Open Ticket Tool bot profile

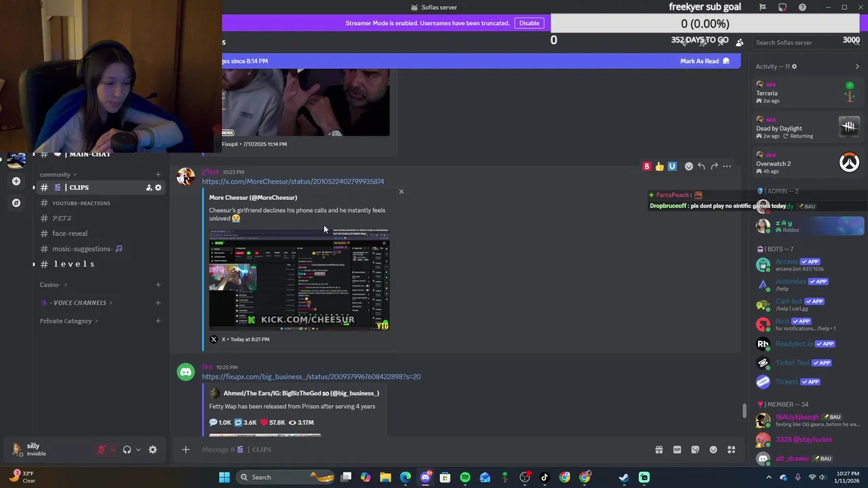pyautogui.click(x=808, y=363)
